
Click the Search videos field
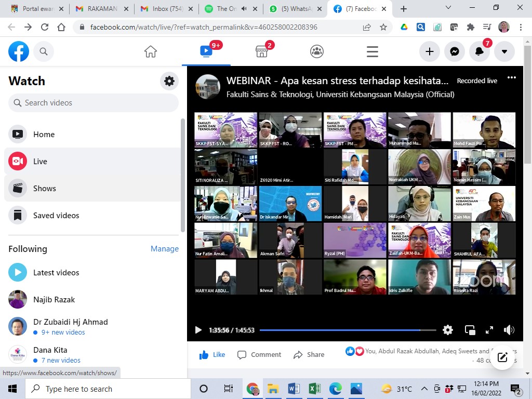[x=94, y=103]
